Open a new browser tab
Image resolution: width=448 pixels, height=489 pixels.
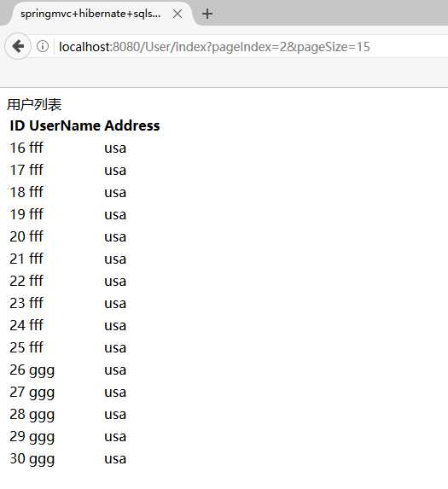[x=207, y=14]
